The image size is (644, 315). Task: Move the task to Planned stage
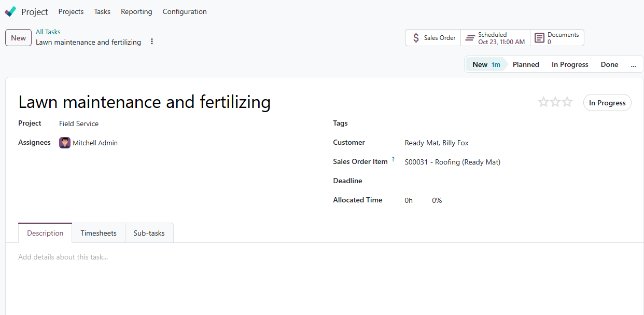526,65
